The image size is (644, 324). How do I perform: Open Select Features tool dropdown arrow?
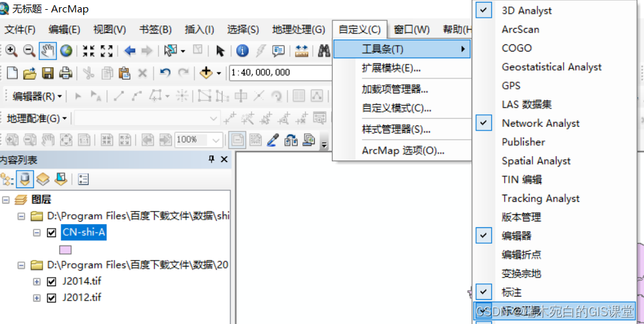pos(183,50)
